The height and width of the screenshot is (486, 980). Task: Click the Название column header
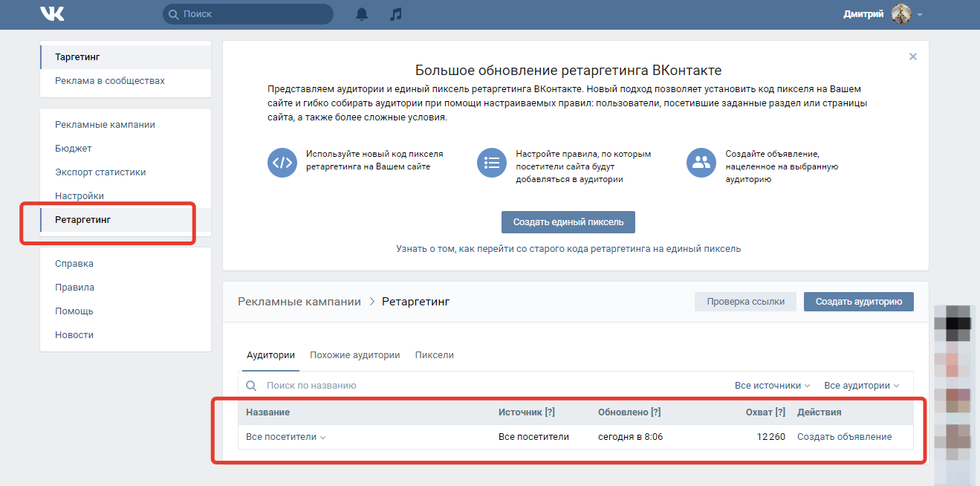[x=267, y=412]
